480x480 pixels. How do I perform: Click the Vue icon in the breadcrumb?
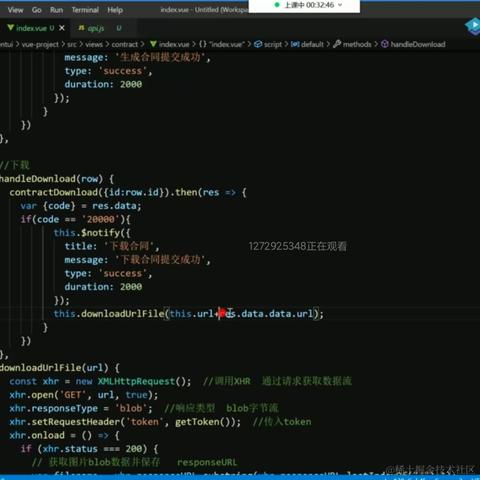click(153, 44)
